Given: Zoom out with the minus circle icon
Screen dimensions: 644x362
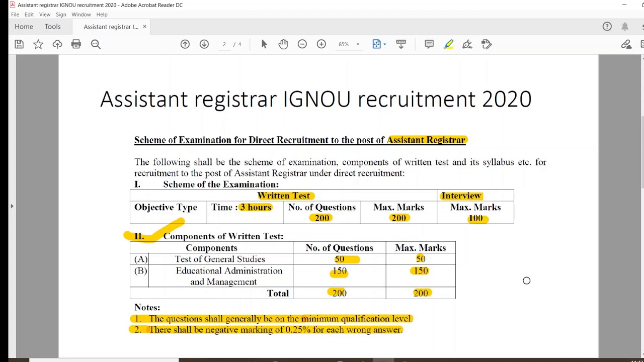Looking at the screenshot, I should tap(302, 44).
